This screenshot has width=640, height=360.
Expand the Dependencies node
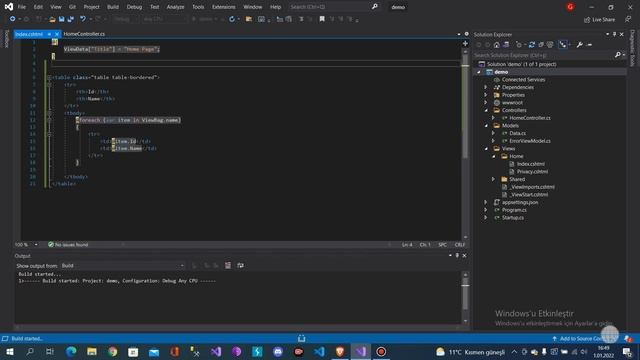[x=486, y=87]
